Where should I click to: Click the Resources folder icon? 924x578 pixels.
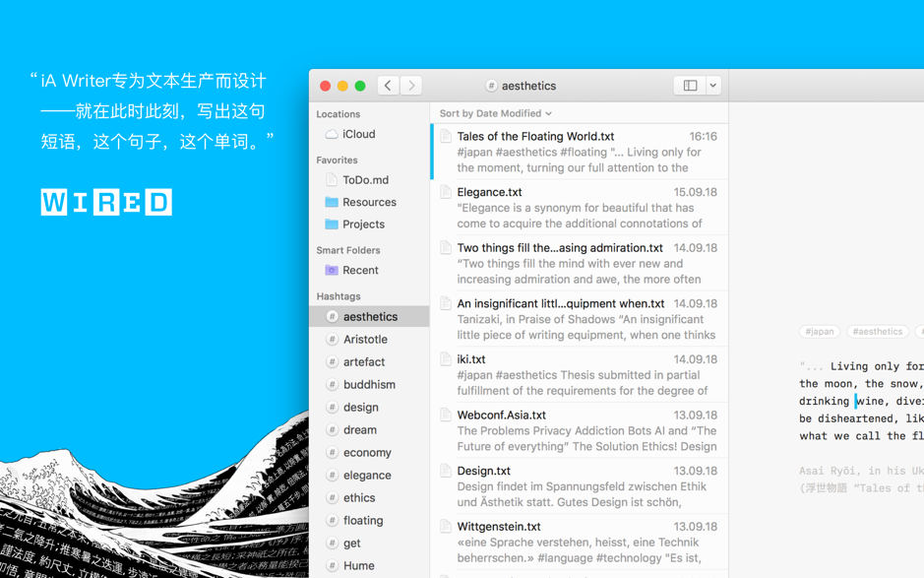332,202
